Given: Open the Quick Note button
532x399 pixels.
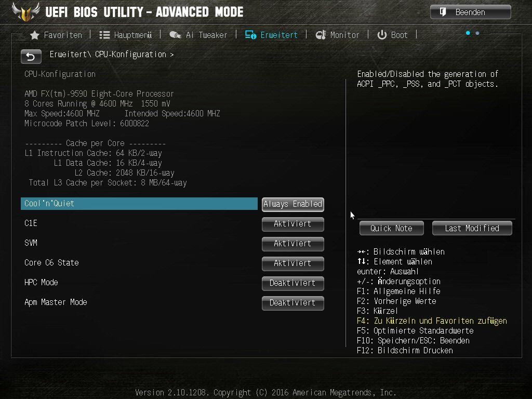Looking at the screenshot, I should [392, 229].
